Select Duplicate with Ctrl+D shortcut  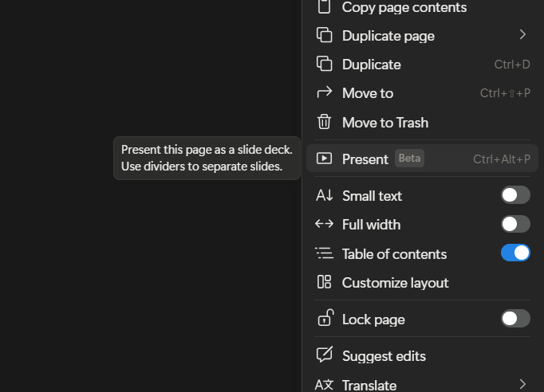tap(422, 64)
